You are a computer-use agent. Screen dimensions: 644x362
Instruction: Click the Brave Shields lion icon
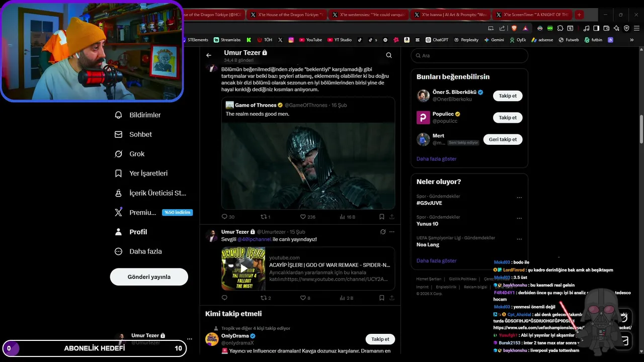[514, 28]
